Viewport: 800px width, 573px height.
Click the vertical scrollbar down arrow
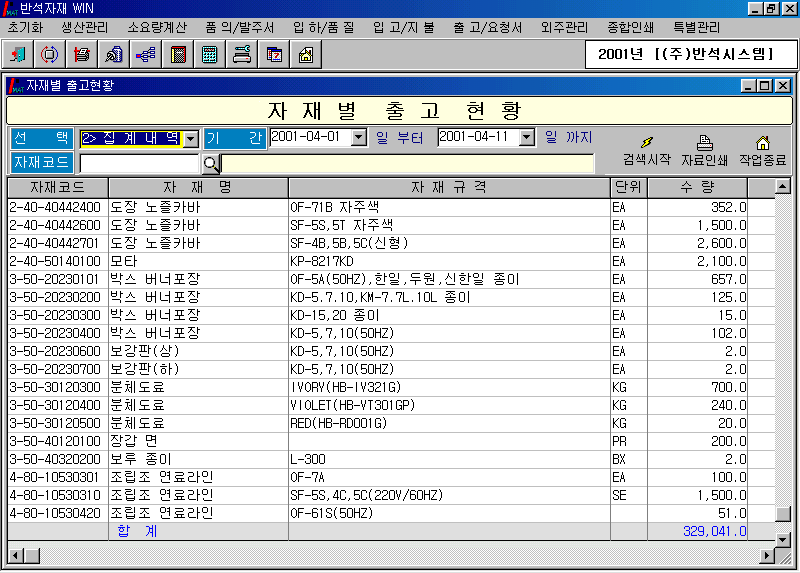pyautogui.click(x=783, y=514)
